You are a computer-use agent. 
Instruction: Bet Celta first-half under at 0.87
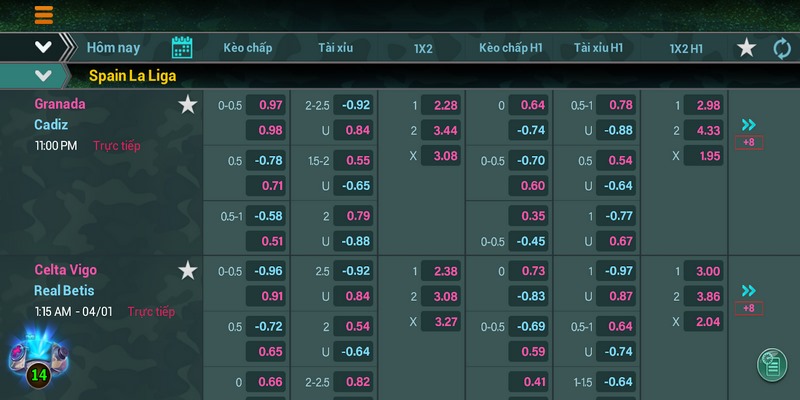pos(616,296)
